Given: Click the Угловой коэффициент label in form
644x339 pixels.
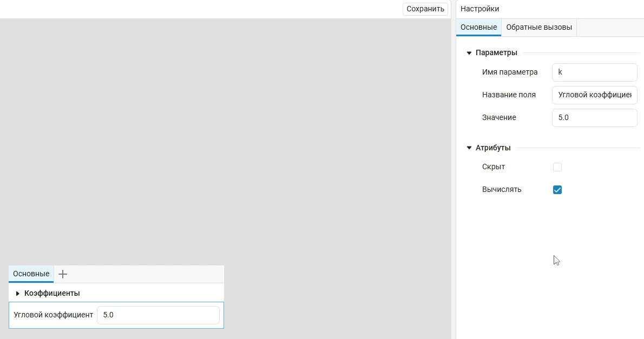Looking at the screenshot, I should pos(53,315).
